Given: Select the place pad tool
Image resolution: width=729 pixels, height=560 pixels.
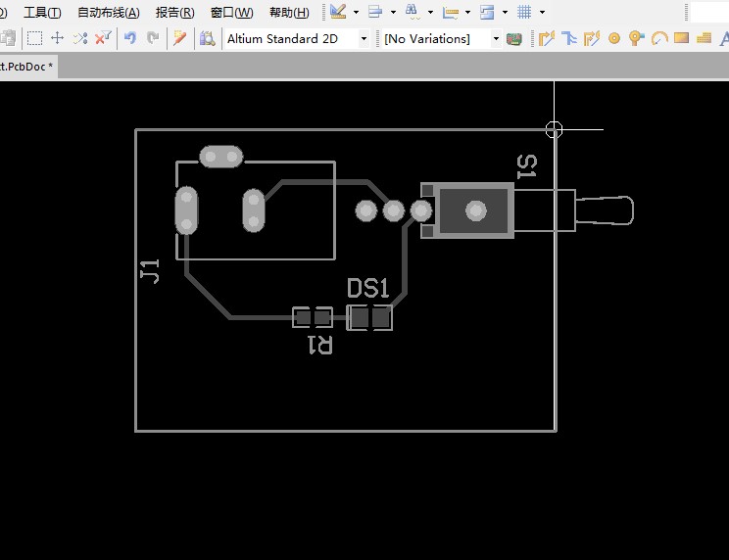Looking at the screenshot, I should point(614,38).
